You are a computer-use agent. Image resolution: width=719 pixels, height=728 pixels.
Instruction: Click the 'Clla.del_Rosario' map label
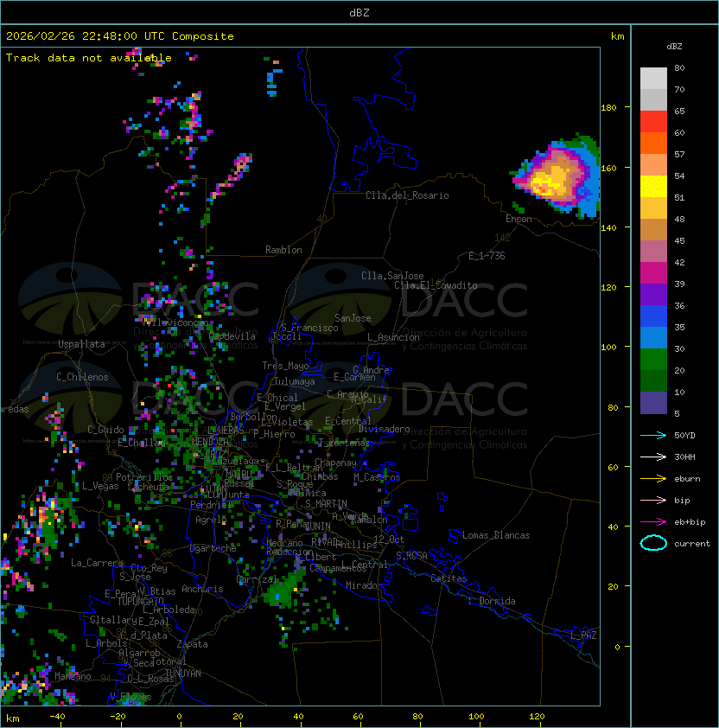pyautogui.click(x=407, y=195)
